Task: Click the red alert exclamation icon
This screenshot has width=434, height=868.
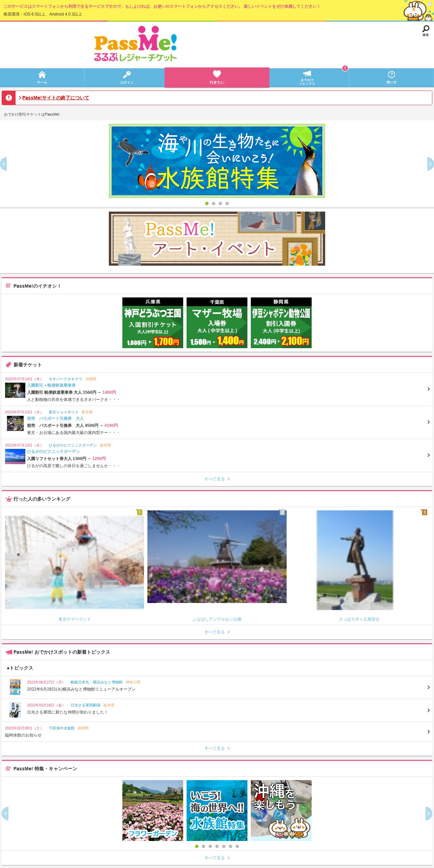Action: pos(9,98)
